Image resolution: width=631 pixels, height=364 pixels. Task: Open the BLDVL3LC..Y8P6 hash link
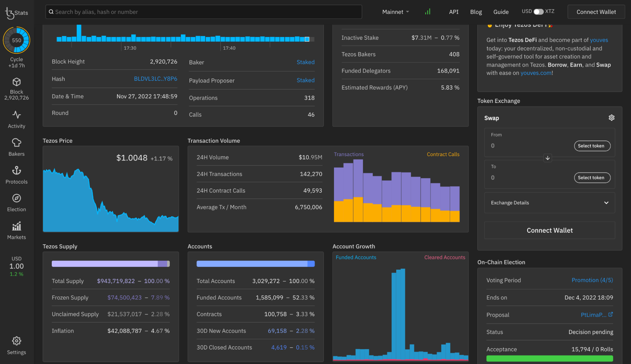(x=155, y=79)
